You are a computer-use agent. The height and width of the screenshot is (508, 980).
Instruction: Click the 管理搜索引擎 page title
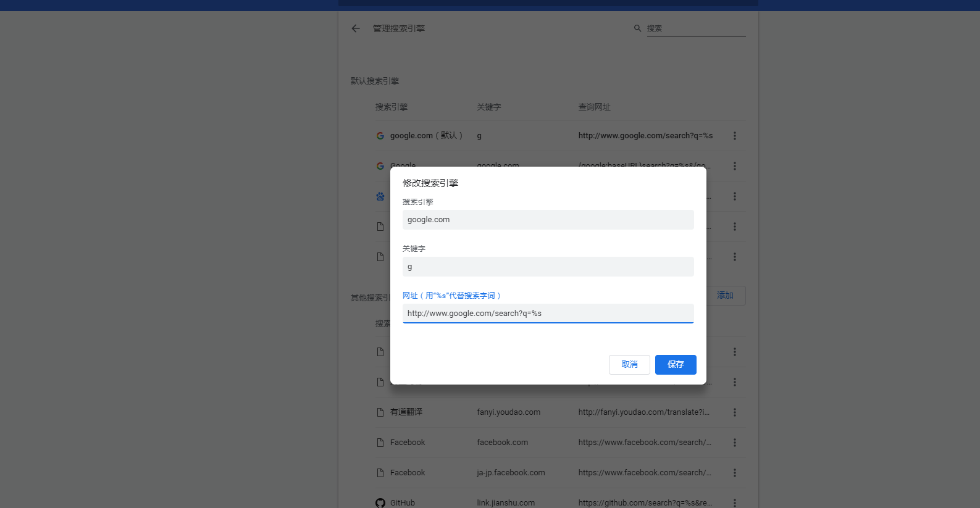[399, 28]
